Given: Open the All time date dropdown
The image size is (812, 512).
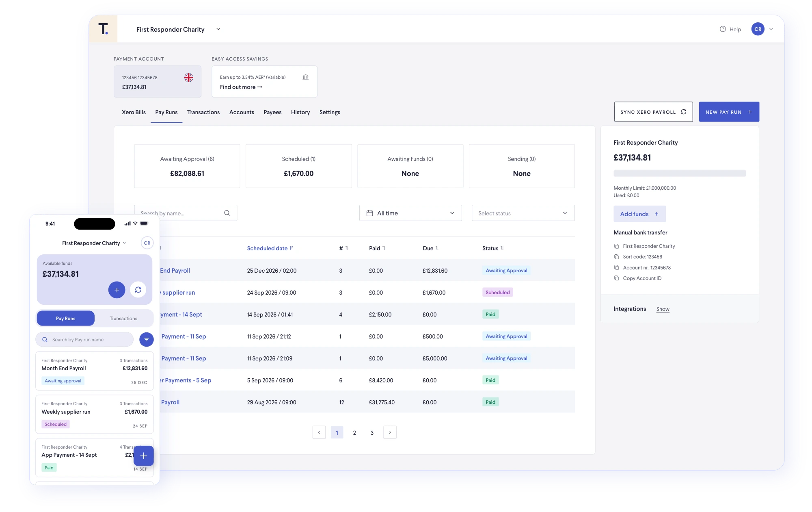Looking at the screenshot, I should tap(410, 213).
